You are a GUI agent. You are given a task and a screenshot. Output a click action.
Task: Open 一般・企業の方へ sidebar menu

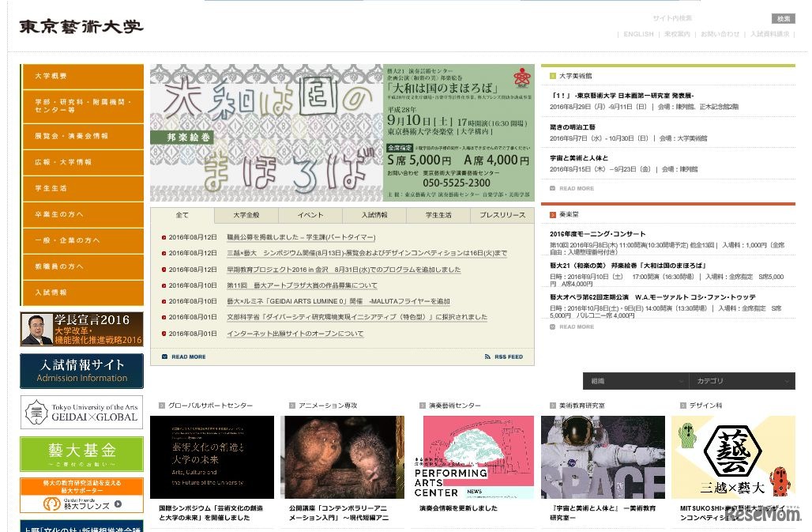pos(83,240)
